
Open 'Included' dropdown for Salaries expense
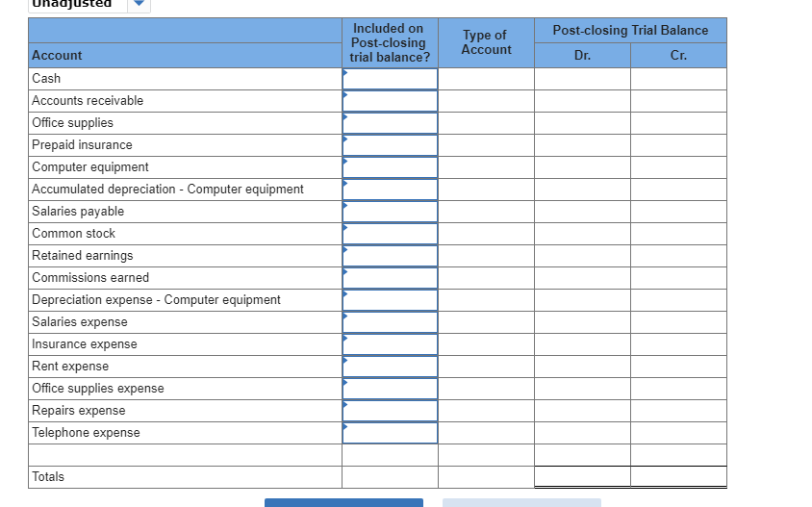[x=390, y=322]
